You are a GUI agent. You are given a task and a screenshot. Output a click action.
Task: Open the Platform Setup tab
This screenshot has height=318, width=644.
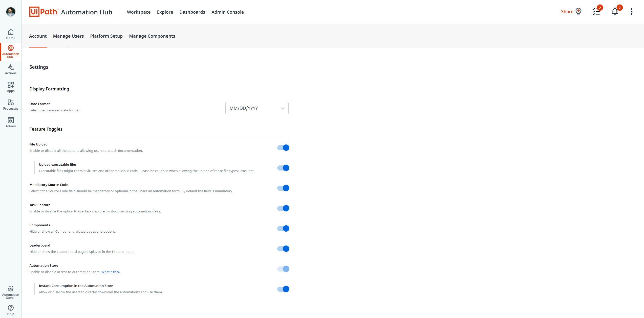[106, 36]
